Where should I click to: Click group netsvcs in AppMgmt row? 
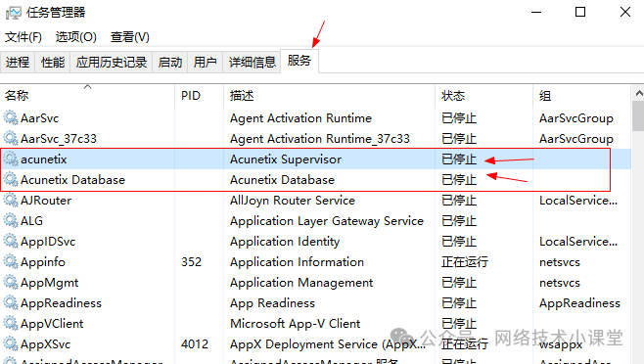tap(560, 283)
